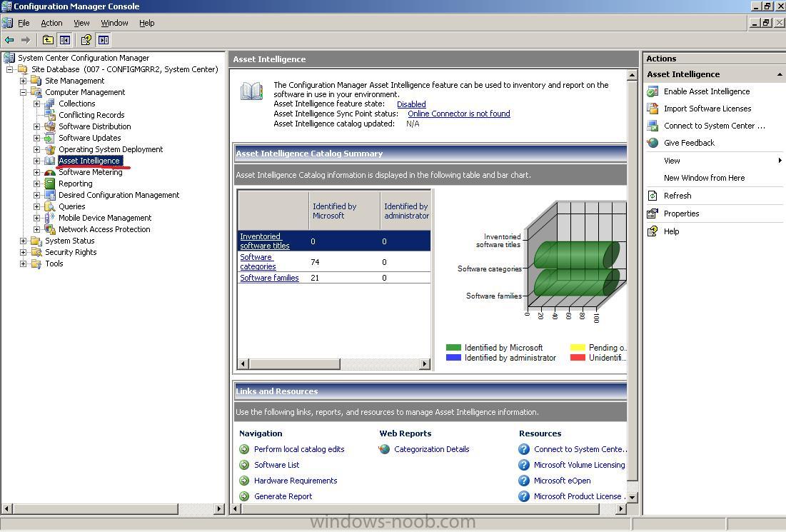Open the Software categories link
This screenshot has height=532, width=786.
point(258,262)
